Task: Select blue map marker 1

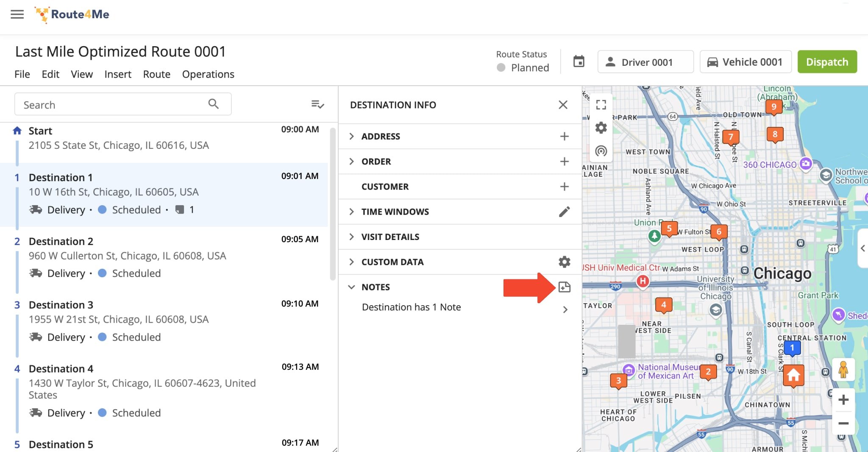Action: [792, 348]
